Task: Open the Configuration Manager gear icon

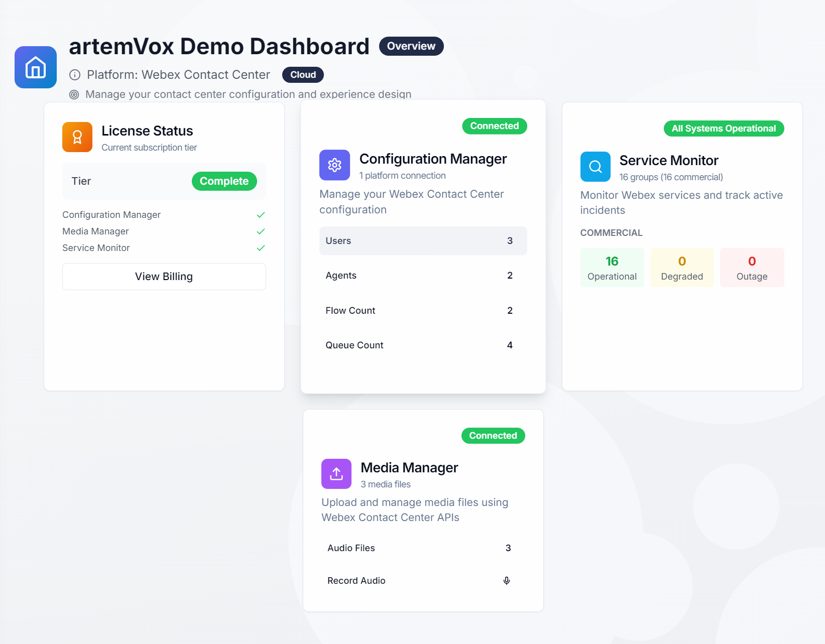Action: [x=334, y=165]
